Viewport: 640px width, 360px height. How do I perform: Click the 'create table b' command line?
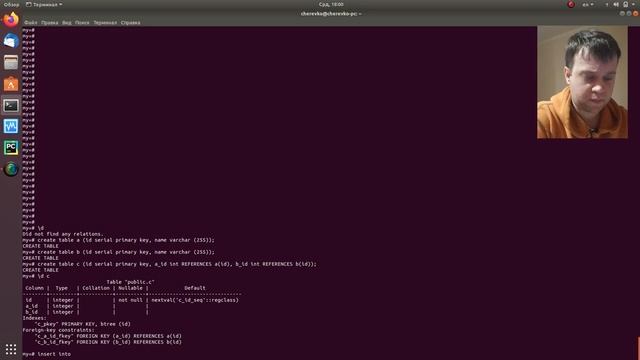point(118,252)
